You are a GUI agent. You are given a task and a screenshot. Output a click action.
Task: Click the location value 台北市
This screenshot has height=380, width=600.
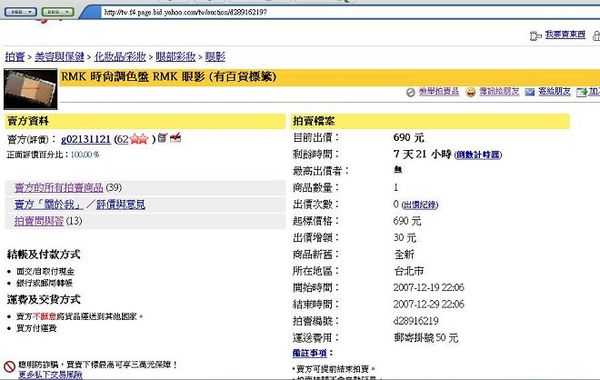pos(409,271)
